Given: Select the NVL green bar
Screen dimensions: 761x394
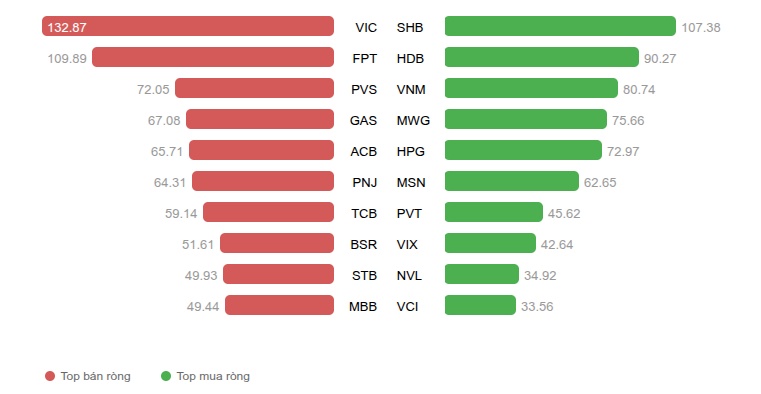Looking at the screenshot, I should click(x=481, y=274).
